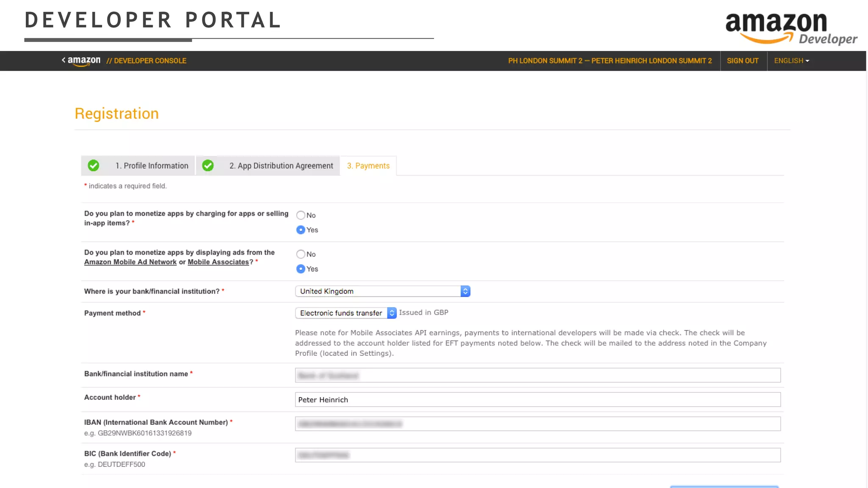Viewport: 868px width, 488px height.
Task: Open the Mobile Associates link
Action: pyautogui.click(x=218, y=262)
